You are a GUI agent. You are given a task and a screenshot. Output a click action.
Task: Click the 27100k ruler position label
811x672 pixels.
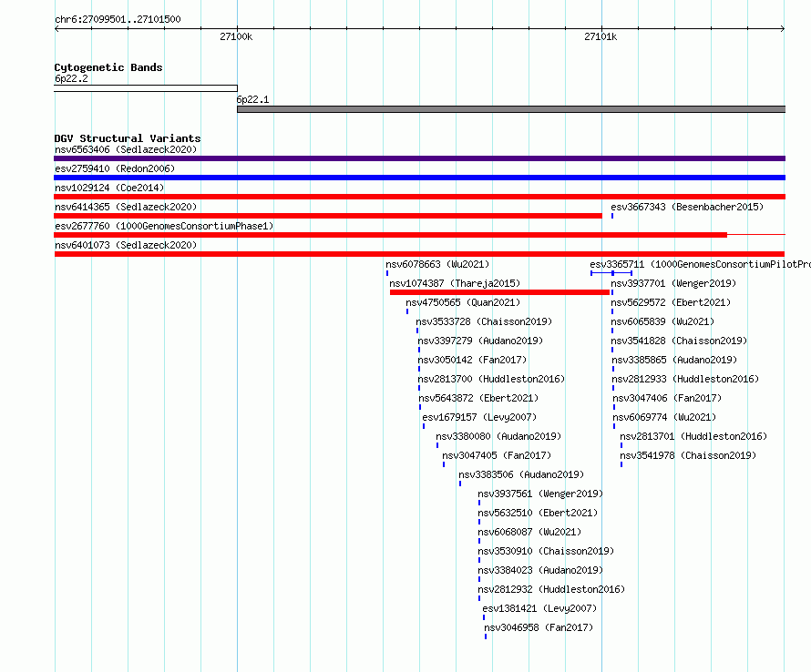click(x=236, y=36)
